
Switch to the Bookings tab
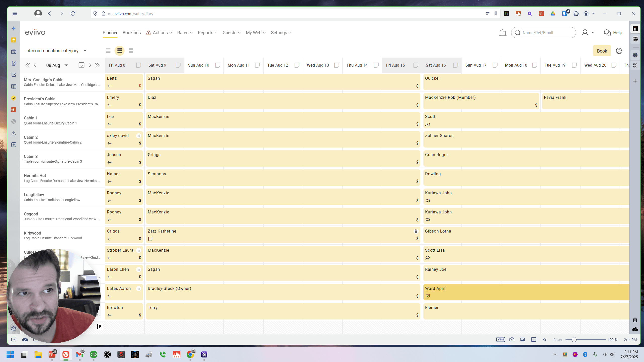click(132, 33)
